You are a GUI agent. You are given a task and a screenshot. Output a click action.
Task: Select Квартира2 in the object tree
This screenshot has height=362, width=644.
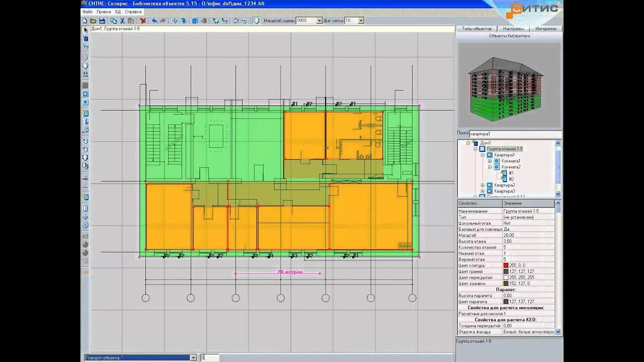(x=505, y=185)
